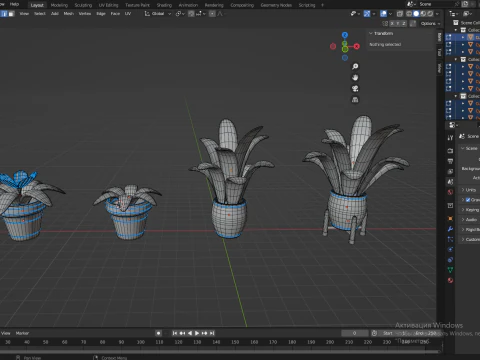Open the Render properties tab
Screen dimensions: 480x360
[450, 151]
